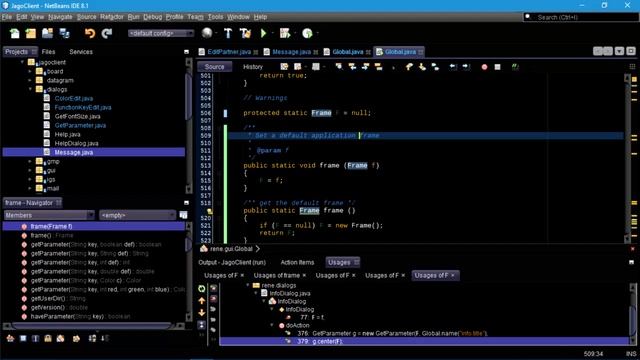The width and height of the screenshot is (640, 360).
Task: Click the Toggle Bookmark icon in editor toolbar
Action: click(x=378, y=67)
